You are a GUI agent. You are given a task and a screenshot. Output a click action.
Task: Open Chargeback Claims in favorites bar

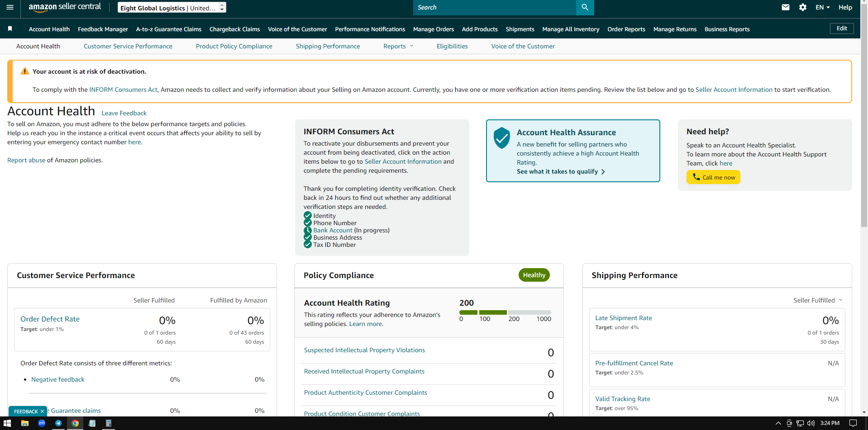[234, 29]
